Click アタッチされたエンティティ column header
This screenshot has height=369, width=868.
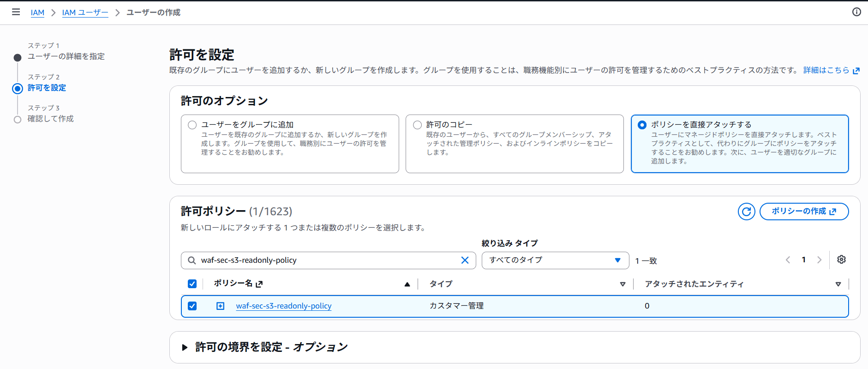click(694, 284)
